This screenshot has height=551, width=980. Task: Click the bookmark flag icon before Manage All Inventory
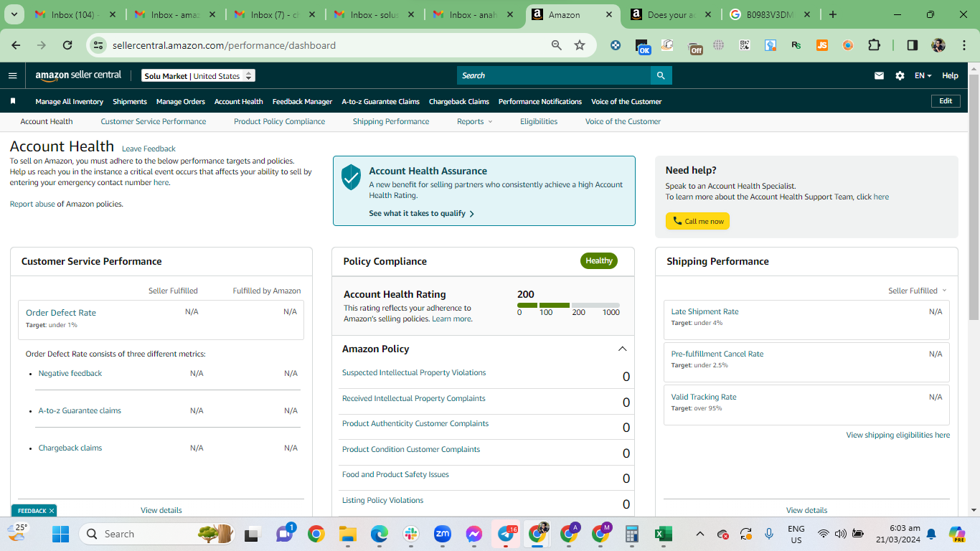tap(13, 101)
